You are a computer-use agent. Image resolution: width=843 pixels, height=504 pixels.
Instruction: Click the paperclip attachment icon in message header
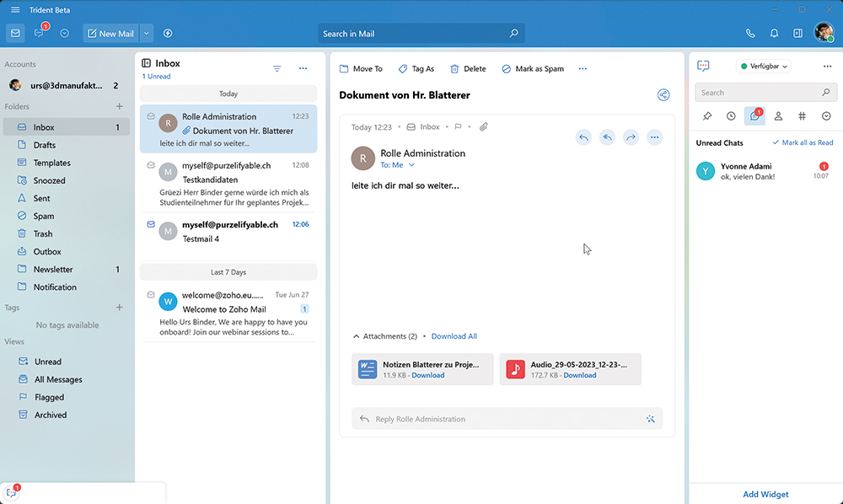point(483,126)
